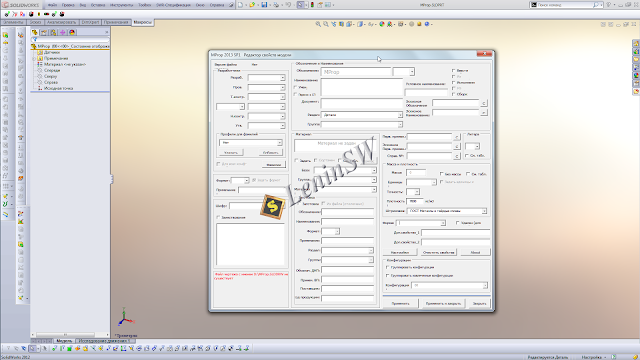
Task: Click the Edit Appearance colored ball icon
Action: [382, 24]
